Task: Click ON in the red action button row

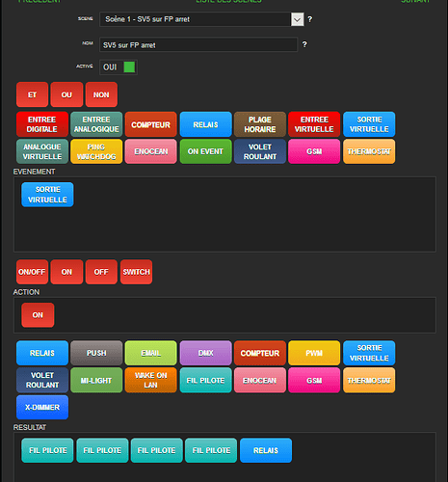Action: click(x=66, y=272)
